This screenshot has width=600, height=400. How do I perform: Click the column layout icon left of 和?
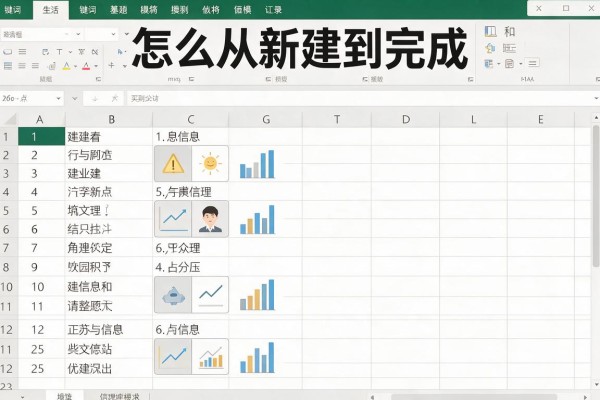[x=491, y=31]
